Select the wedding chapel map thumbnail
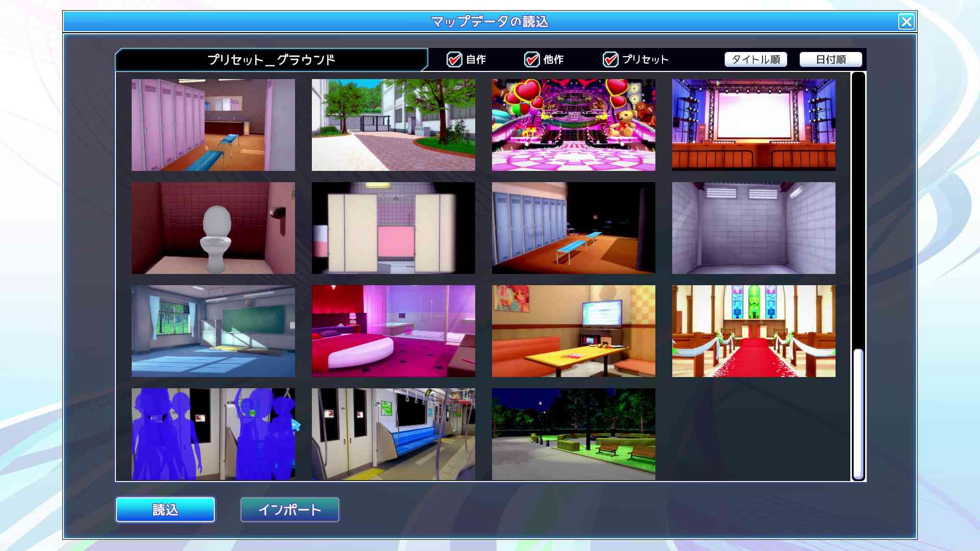 click(754, 331)
